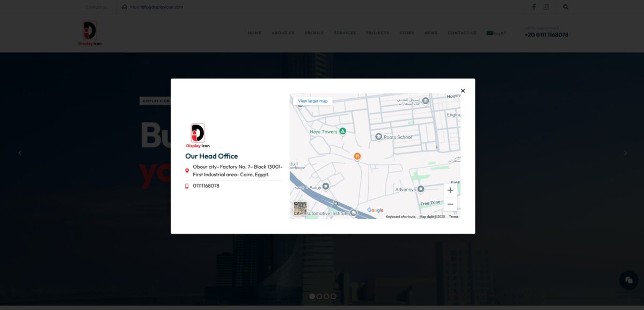Screen dimensions: 644x310
Task: Click View larger map link
Action: click(312, 101)
